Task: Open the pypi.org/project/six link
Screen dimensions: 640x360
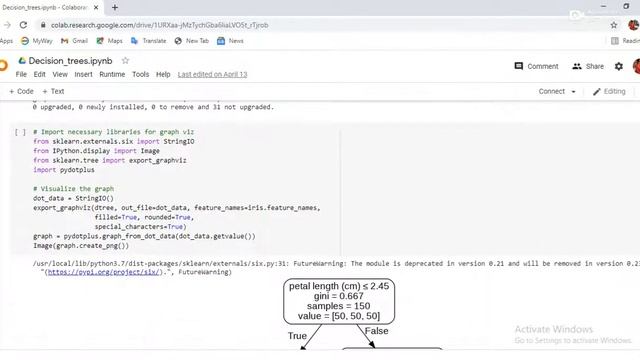Action: [103, 272]
